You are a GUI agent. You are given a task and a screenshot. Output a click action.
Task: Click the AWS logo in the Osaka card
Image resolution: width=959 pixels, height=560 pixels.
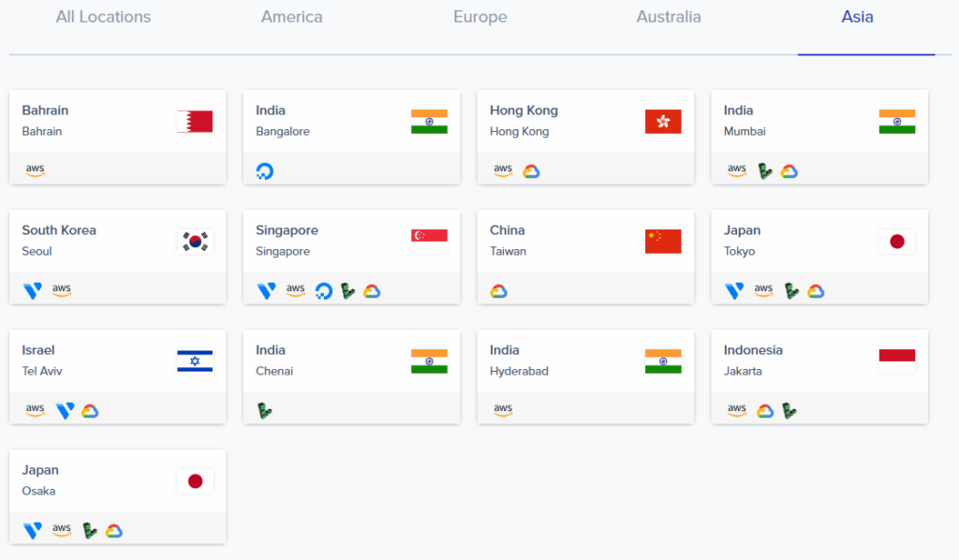62,530
